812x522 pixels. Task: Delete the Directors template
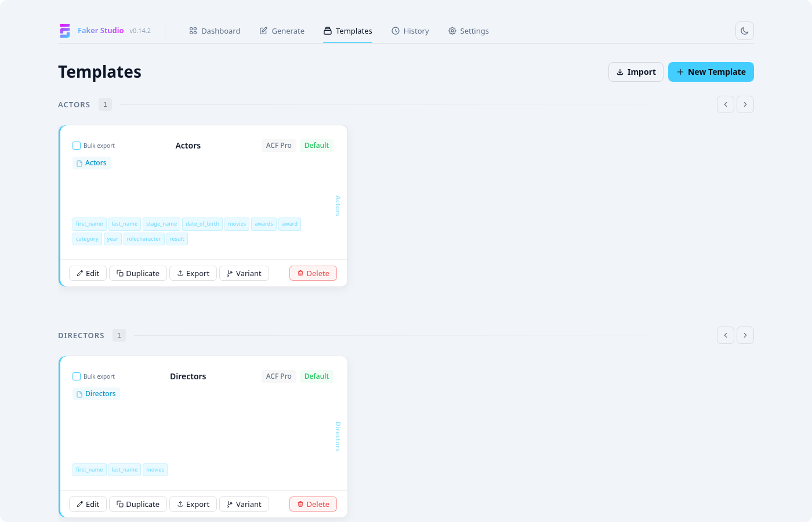click(x=313, y=504)
